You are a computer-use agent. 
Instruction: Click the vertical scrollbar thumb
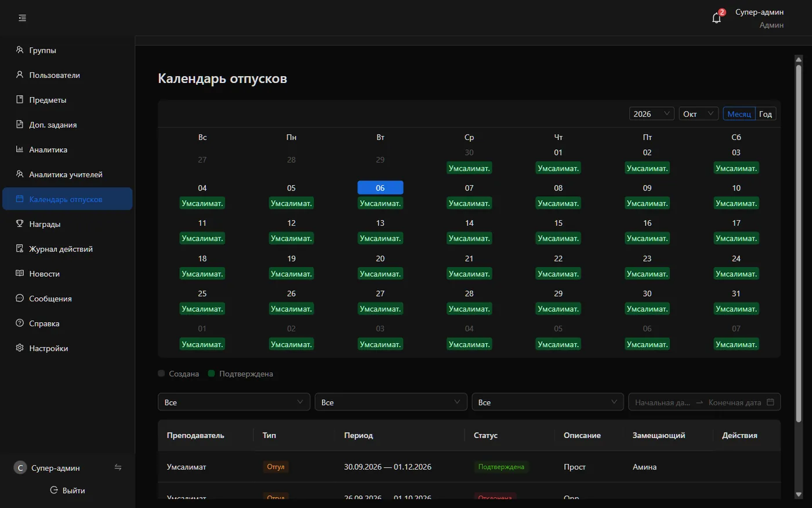[x=799, y=243]
